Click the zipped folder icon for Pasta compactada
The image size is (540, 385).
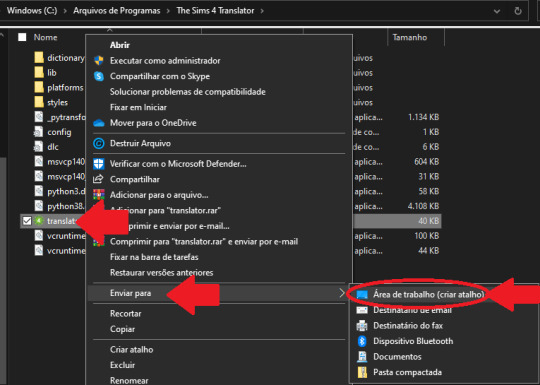click(x=362, y=372)
